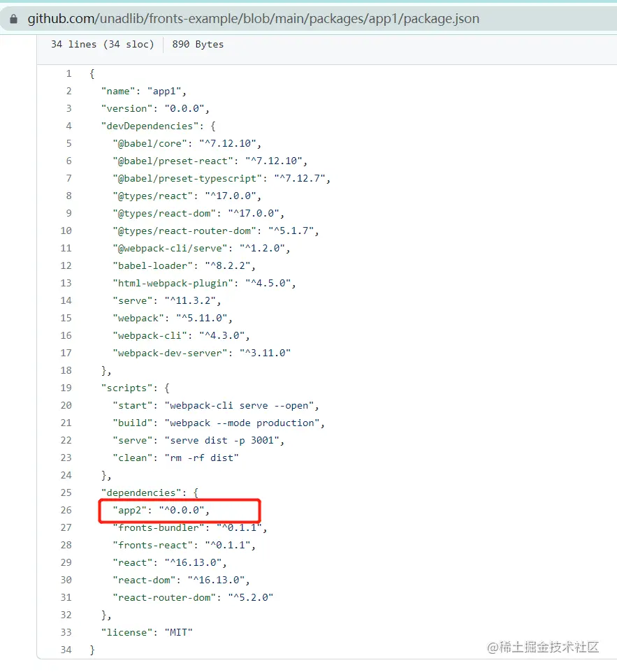Click the "app2": "^0.0.0" dependency line
617x672 pixels.
tap(161, 510)
